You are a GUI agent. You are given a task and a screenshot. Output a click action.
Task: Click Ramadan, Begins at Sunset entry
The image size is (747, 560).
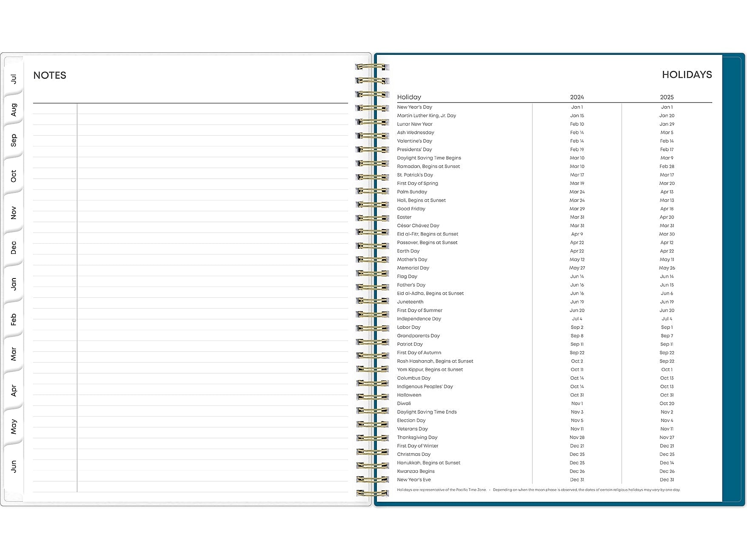(x=428, y=167)
